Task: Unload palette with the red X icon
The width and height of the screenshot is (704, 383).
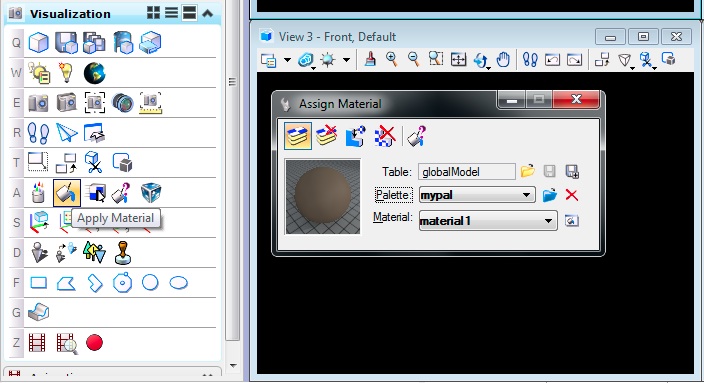Action: (x=572, y=195)
